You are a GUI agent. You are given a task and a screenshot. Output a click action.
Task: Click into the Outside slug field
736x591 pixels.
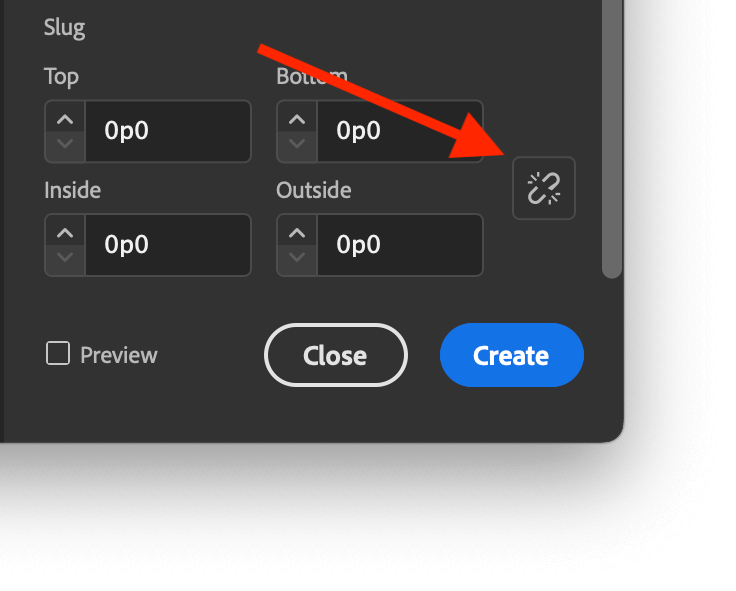click(400, 245)
